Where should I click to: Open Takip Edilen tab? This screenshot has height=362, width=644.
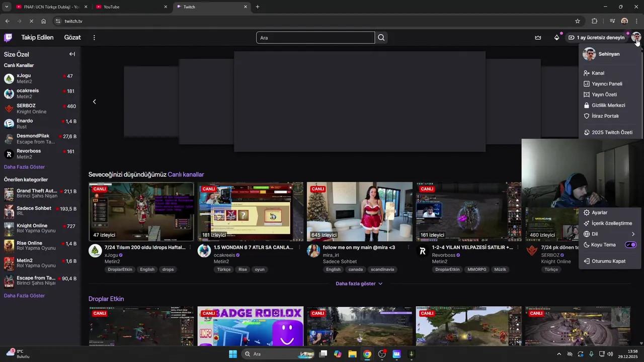(x=37, y=38)
